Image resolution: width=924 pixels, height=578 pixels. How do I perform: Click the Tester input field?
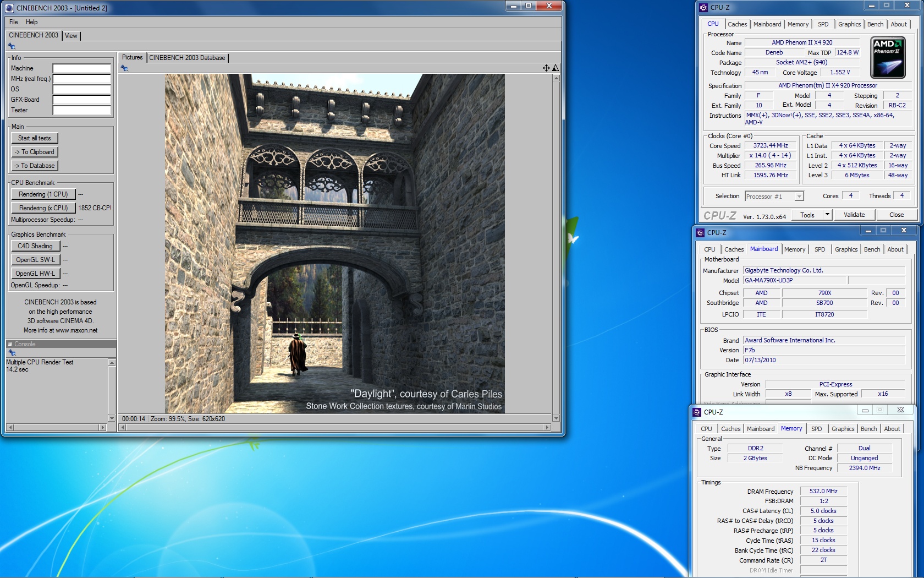[x=81, y=110]
